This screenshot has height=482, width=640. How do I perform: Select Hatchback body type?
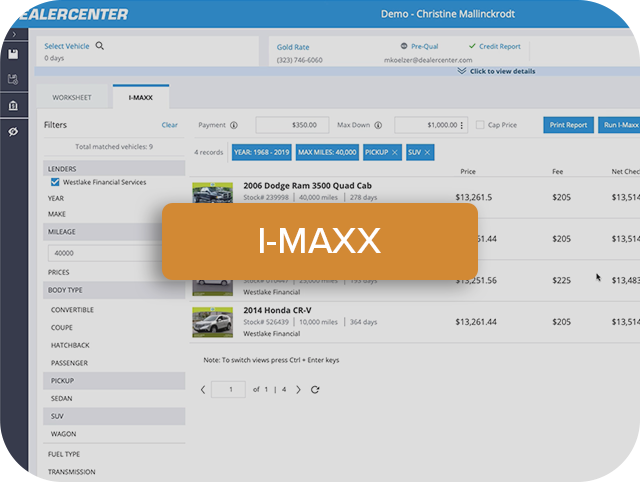click(x=70, y=345)
